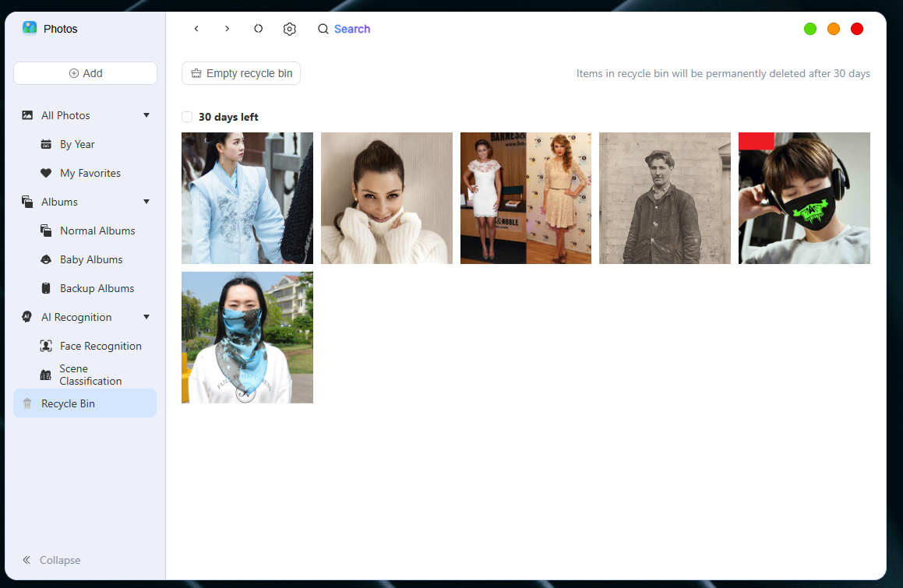Click the Search link text
This screenshot has height=588, width=903.
(x=352, y=29)
